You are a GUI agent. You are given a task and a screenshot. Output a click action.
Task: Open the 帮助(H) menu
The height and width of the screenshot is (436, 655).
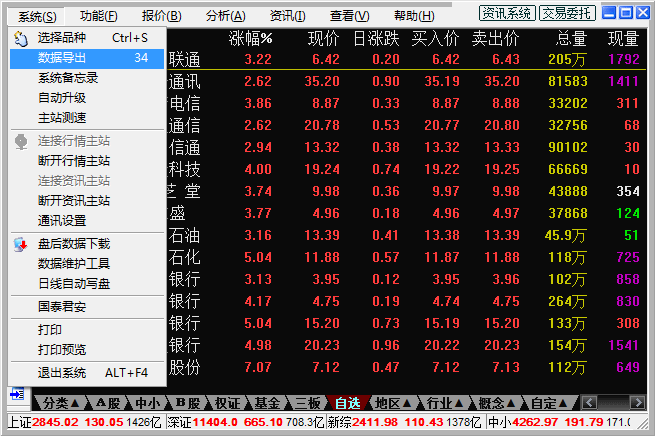414,16
